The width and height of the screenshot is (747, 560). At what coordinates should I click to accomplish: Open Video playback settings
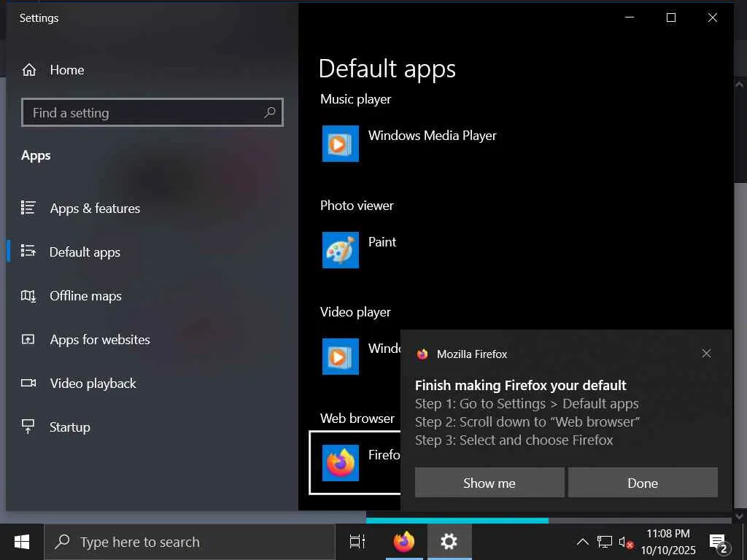pos(93,384)
